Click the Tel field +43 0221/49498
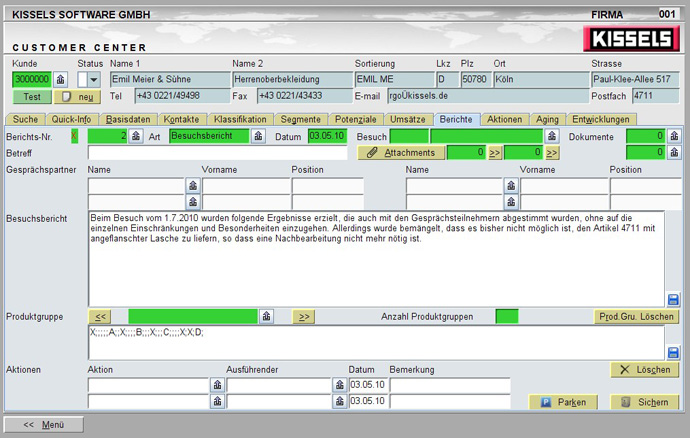This screenshot has width=690, height=438. click(182, 96)
